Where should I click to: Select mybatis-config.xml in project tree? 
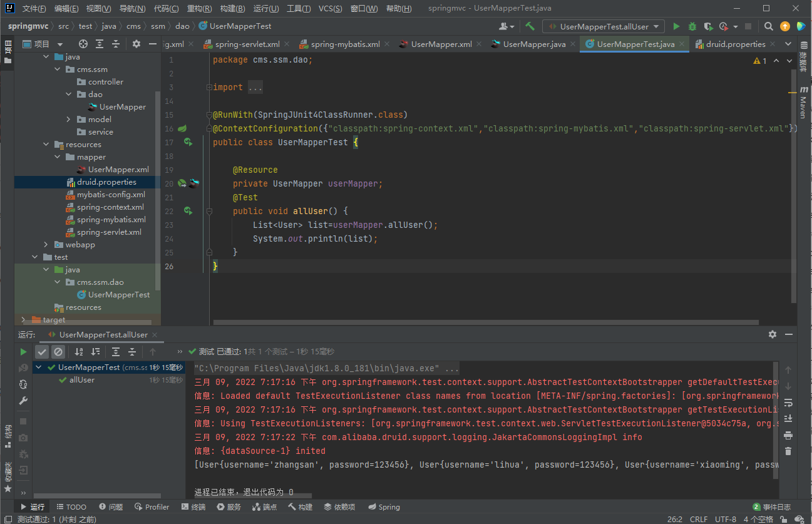pyautogui.click(x=111, y=195)
